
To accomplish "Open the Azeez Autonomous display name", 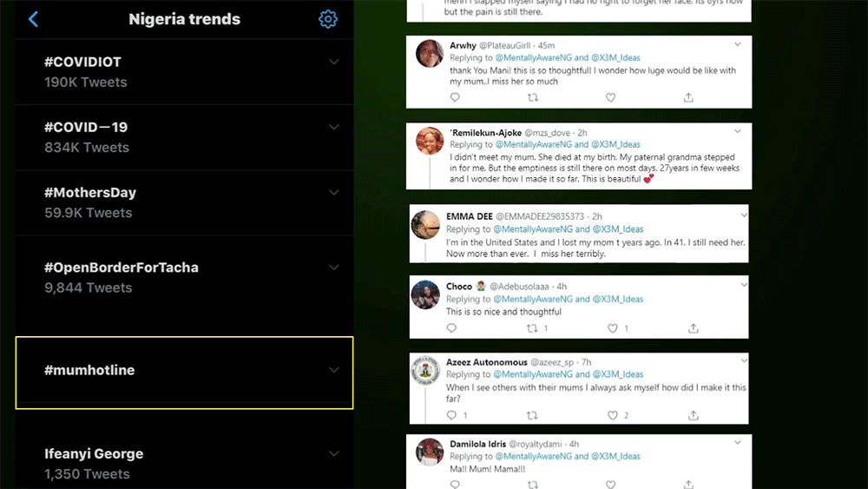I will pyautogui.click(x=487, y=362).
